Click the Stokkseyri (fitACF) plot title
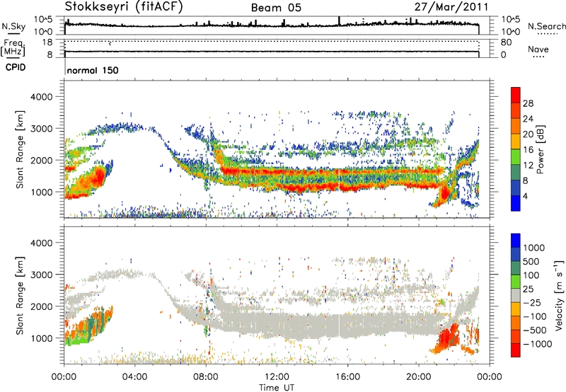Viewport: 566px width, 392px height. (124, 6)
